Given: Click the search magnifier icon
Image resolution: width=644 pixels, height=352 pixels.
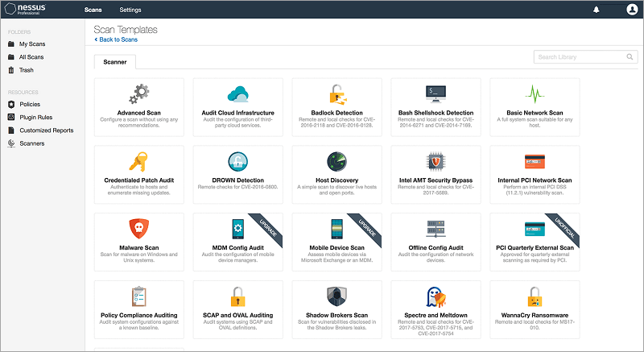Looking at the screenshot, I should click(630, 56).
